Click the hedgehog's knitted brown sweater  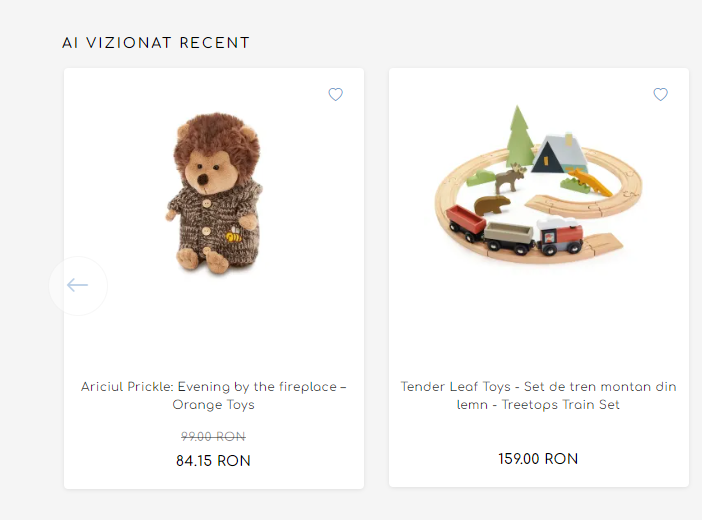coord(214,220)
